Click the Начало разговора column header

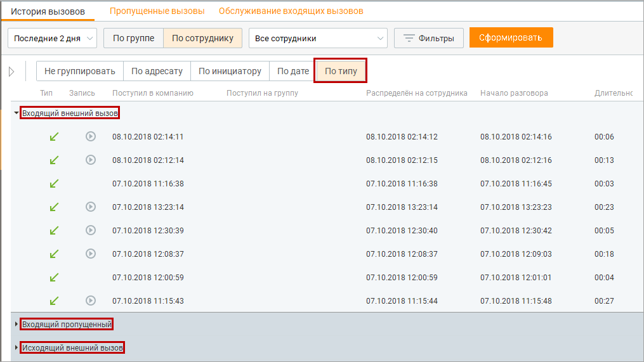[514, 93]
